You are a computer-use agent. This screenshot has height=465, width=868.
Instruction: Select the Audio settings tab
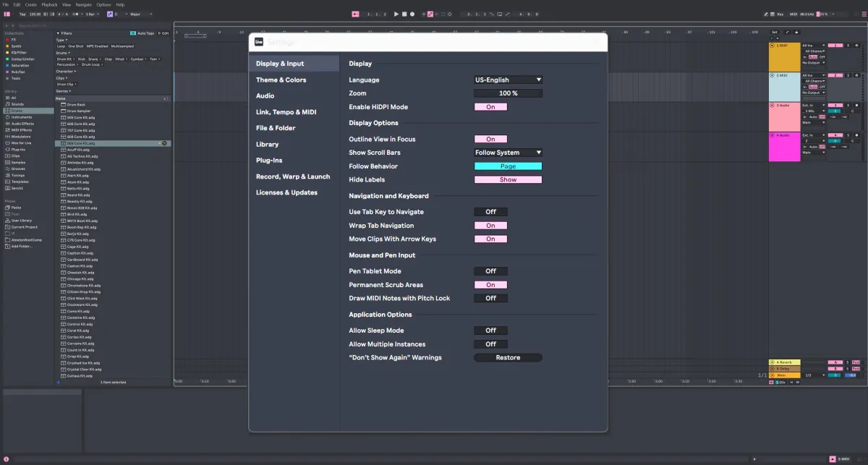294,96
